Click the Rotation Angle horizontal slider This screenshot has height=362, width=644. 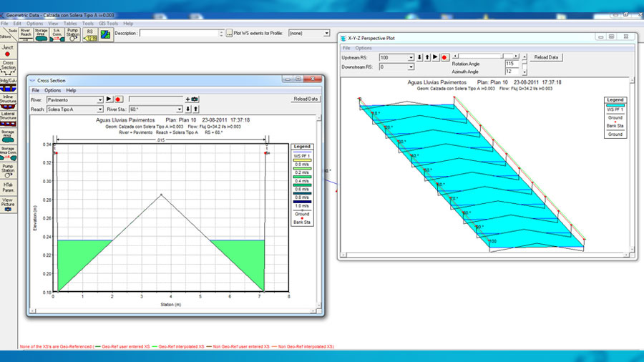coord(487,55)
